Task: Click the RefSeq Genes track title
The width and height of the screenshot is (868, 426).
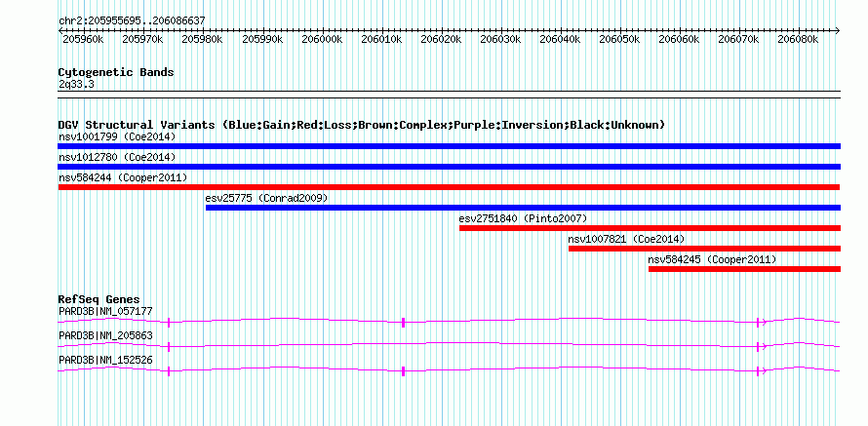Action: tap(99, 300)
